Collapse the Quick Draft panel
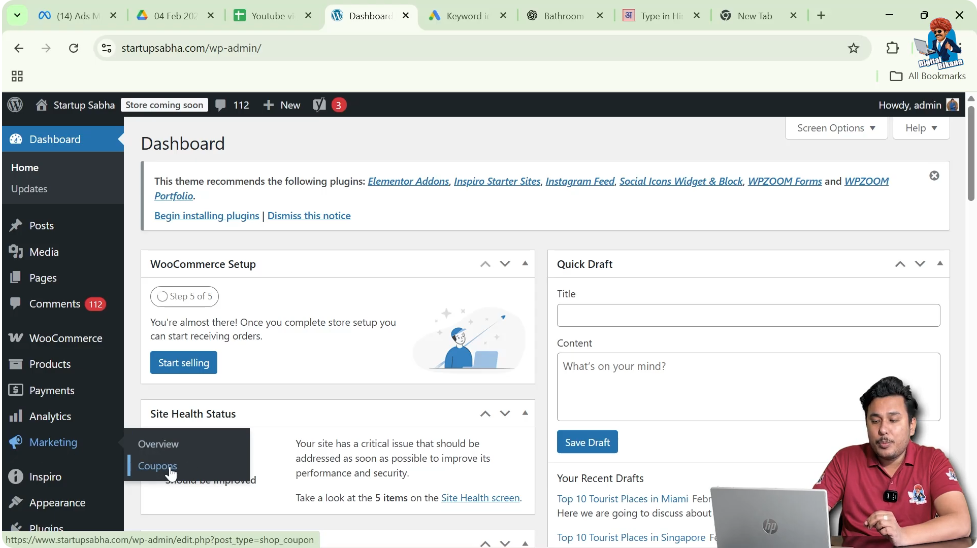 click(x=940, y=264)
